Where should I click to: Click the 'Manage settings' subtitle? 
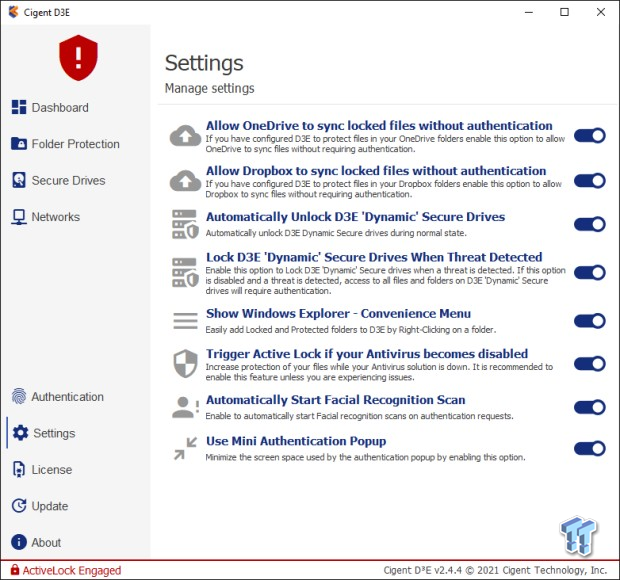[210, 88]
